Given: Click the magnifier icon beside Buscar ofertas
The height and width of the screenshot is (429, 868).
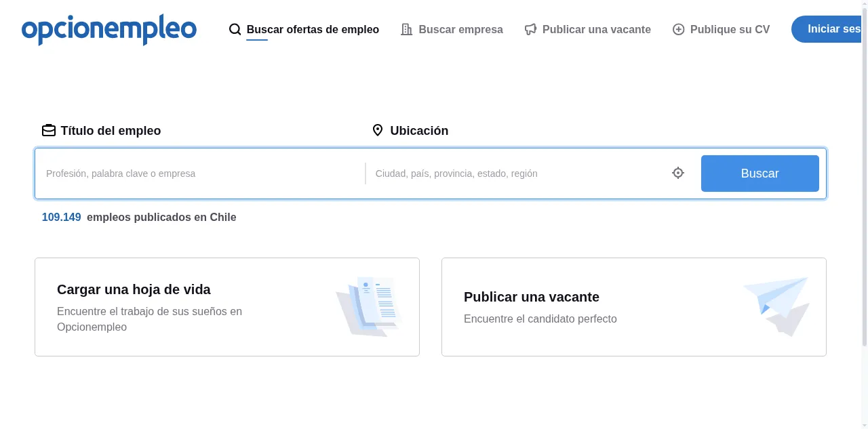Looking at the screenshot, I should pyautogui.click(x=235, y=29).
